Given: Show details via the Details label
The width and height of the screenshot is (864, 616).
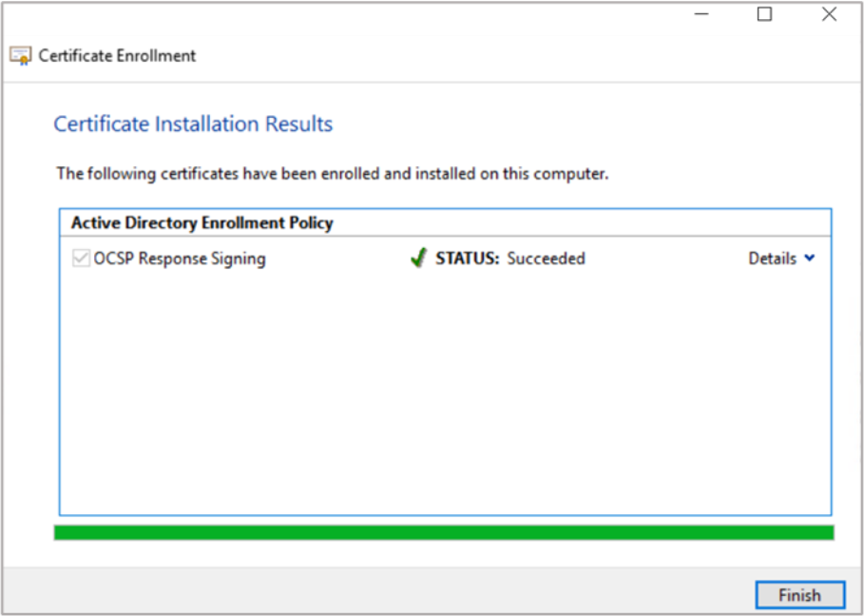Looking at the screenshot, I should point(772,259).
